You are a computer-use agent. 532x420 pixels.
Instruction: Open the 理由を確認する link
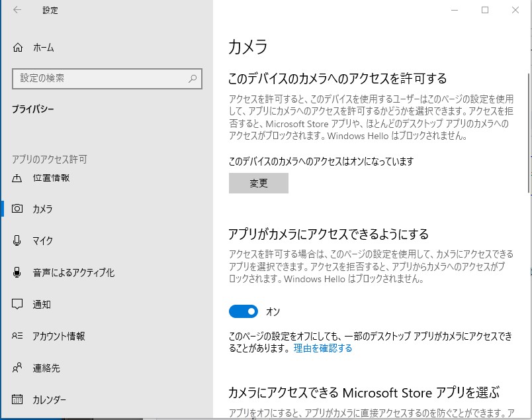pos(323,348)
